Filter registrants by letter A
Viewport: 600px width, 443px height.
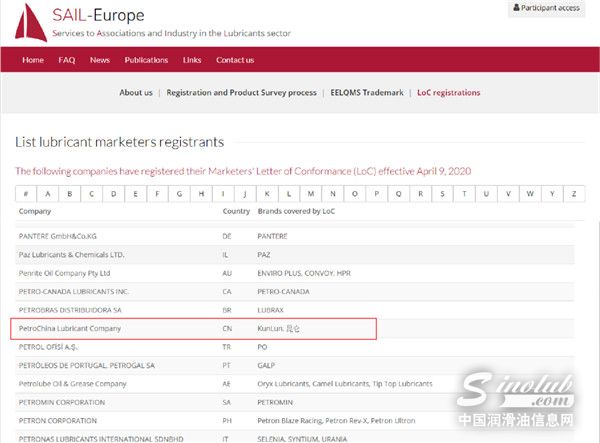tap(47, 194)
